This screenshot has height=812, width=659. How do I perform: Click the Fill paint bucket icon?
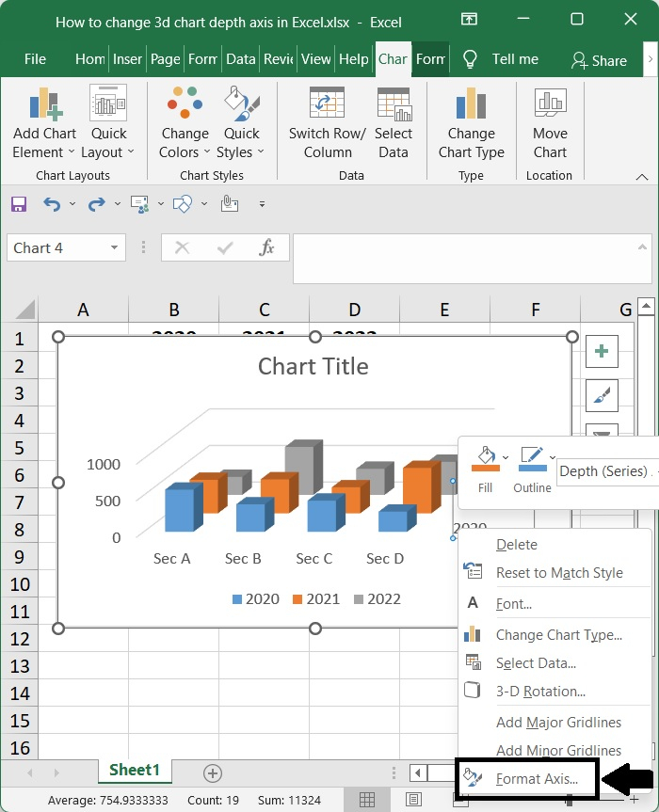point(486,458)
